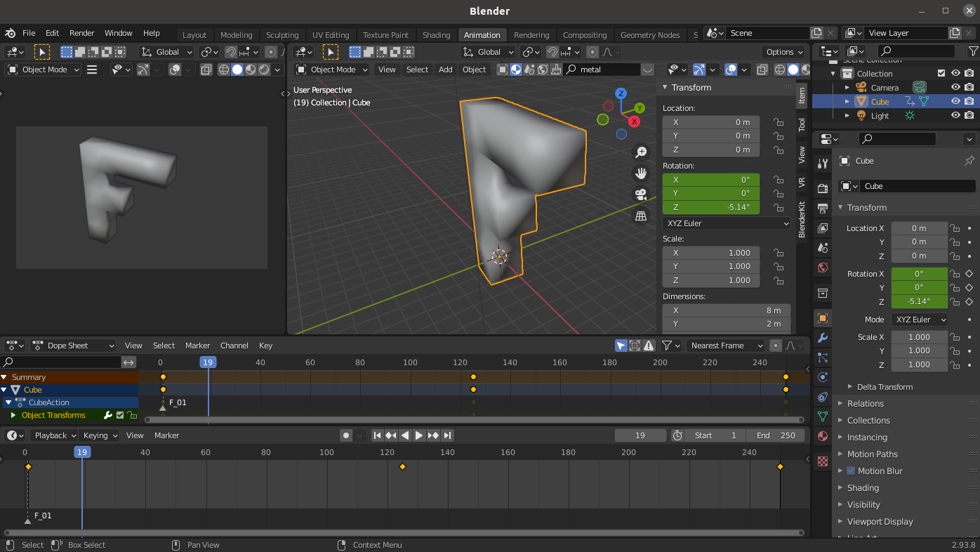This screenshot has width=980, height=552.
Task: Toggle the Motion Blur checkbox
Action: click(x=851, y=471)
